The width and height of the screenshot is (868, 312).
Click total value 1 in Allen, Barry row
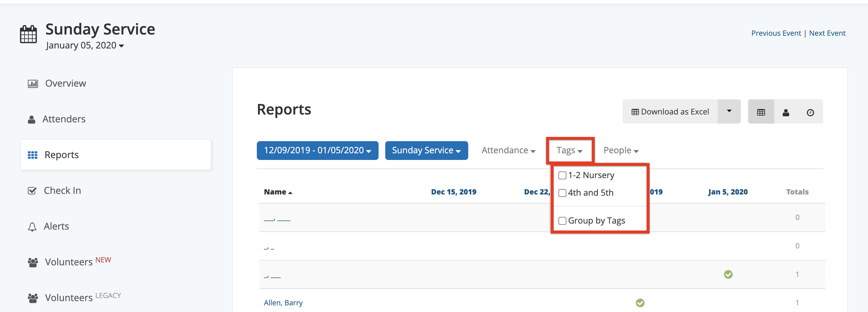[x=797, y=303]
